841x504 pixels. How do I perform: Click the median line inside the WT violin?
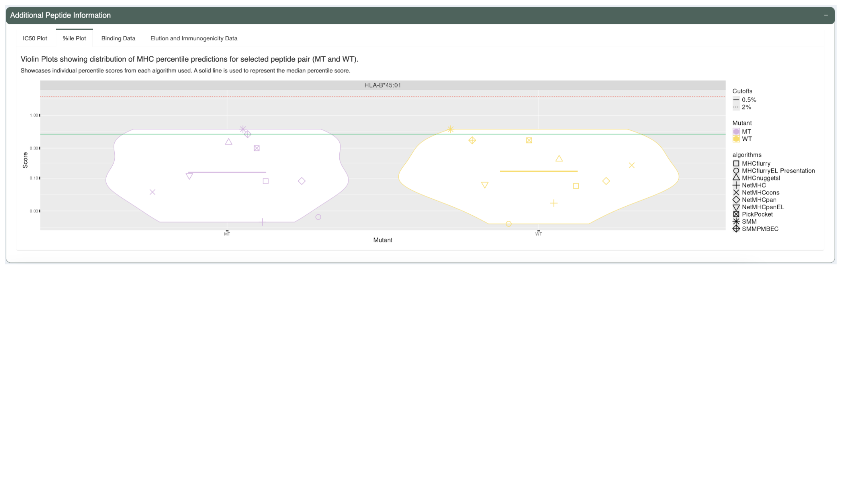tap(538, 171)
